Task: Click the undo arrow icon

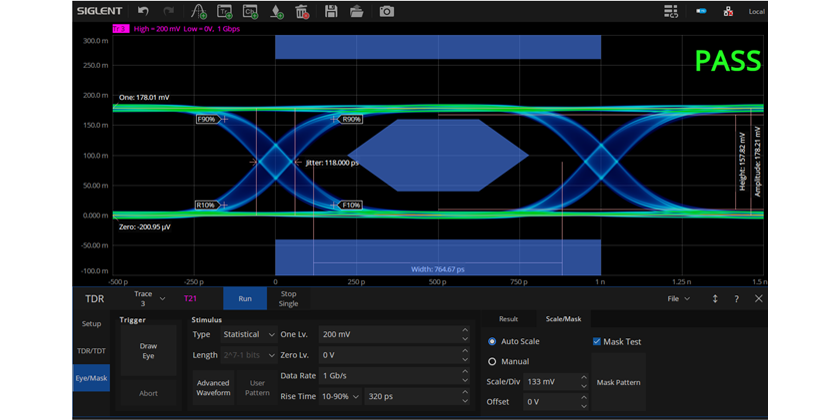Action: coord(143,11)
